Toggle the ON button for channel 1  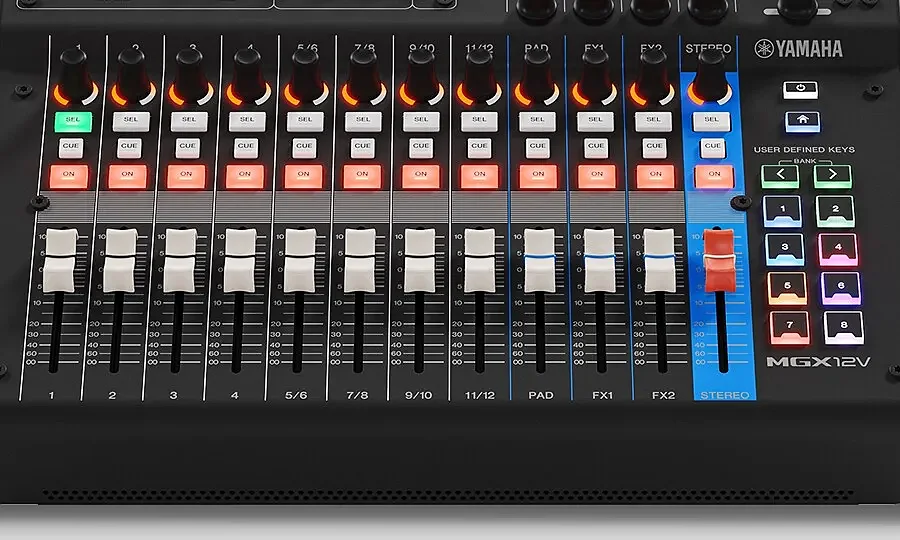(x=70, y=175)
